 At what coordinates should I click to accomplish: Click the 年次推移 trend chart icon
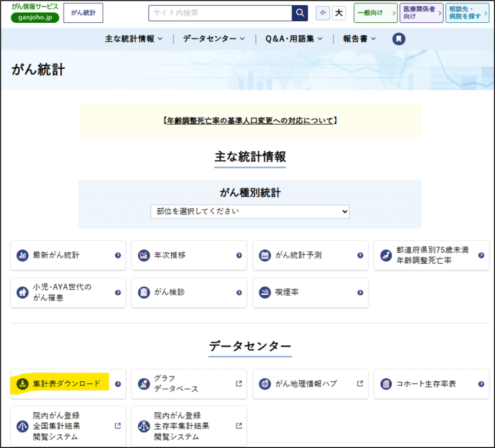pos(144,255)
